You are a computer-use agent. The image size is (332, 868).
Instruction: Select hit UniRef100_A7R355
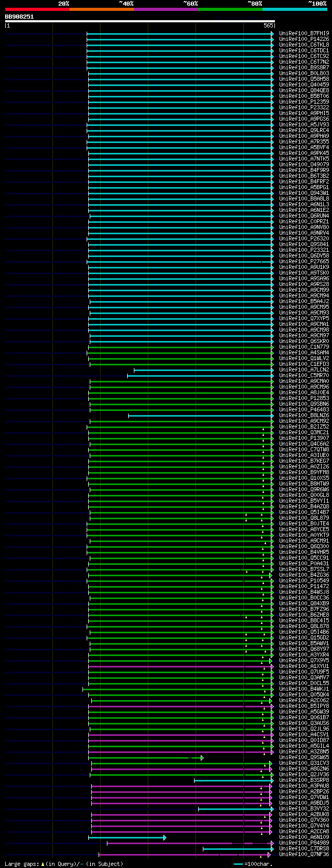pyautogui.click(x=304, y=141)
